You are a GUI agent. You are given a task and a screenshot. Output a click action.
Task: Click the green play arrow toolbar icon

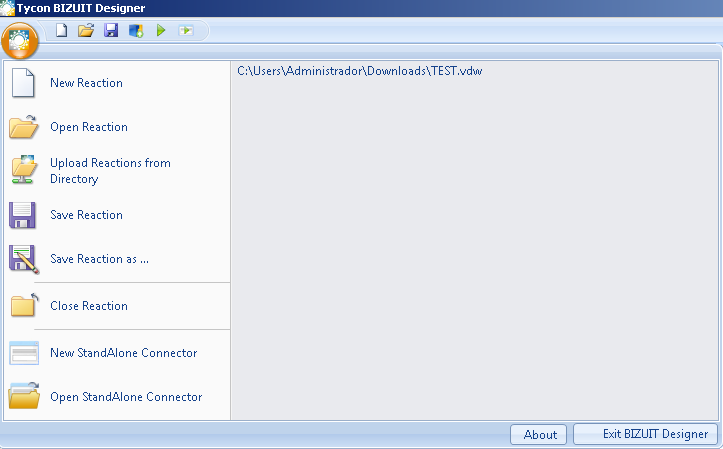point(161,30)
